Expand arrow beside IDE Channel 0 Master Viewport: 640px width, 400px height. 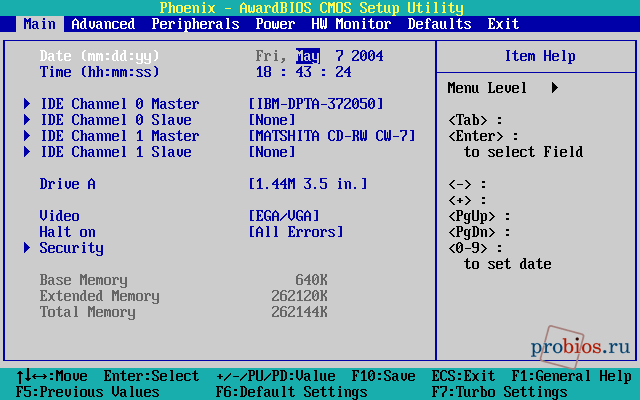point(27,104)
